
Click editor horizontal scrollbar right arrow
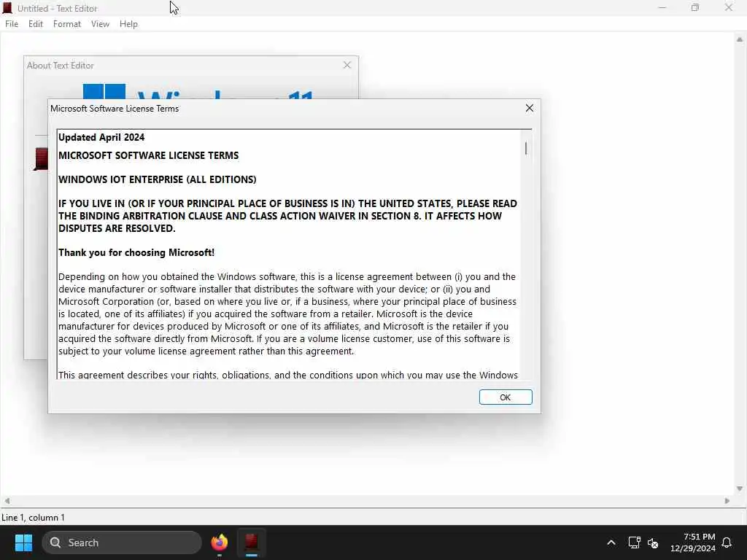coord(727,501)
